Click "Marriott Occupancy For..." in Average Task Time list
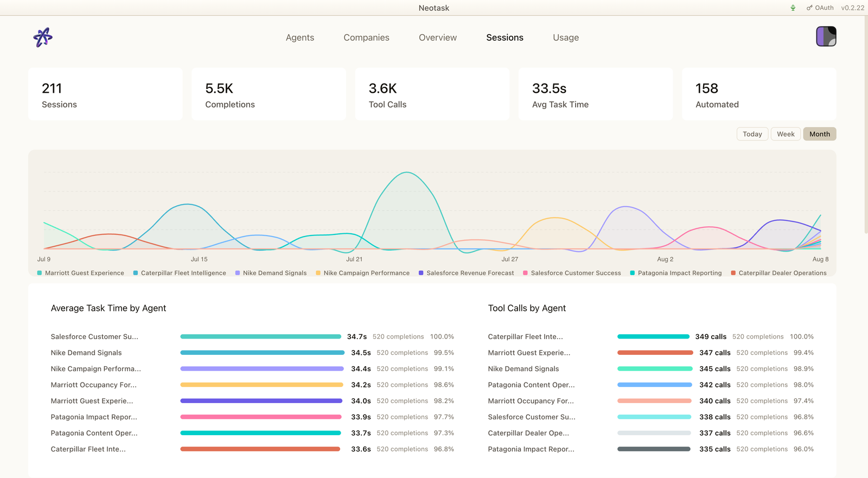The height and width of the screenshot is (478, 868). [94, 385]
